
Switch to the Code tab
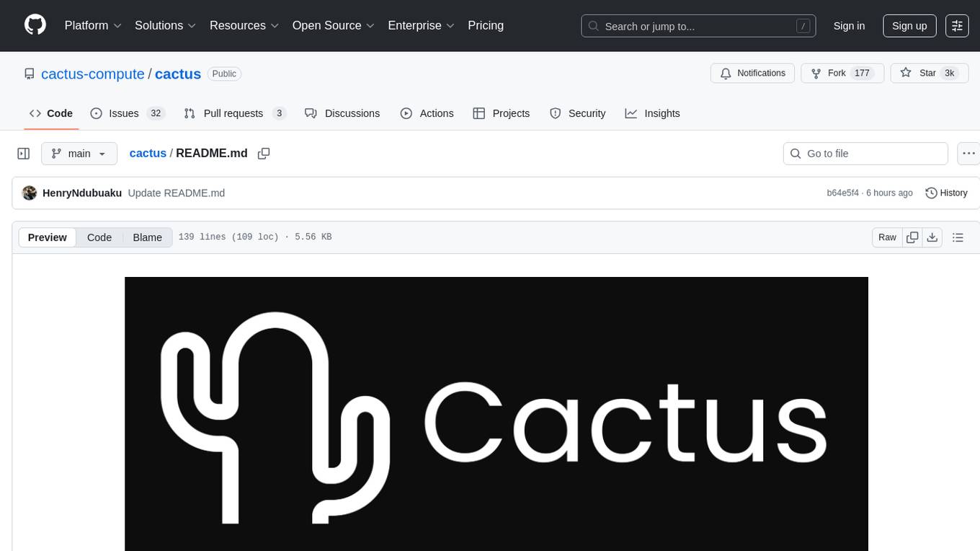[51, 113]
